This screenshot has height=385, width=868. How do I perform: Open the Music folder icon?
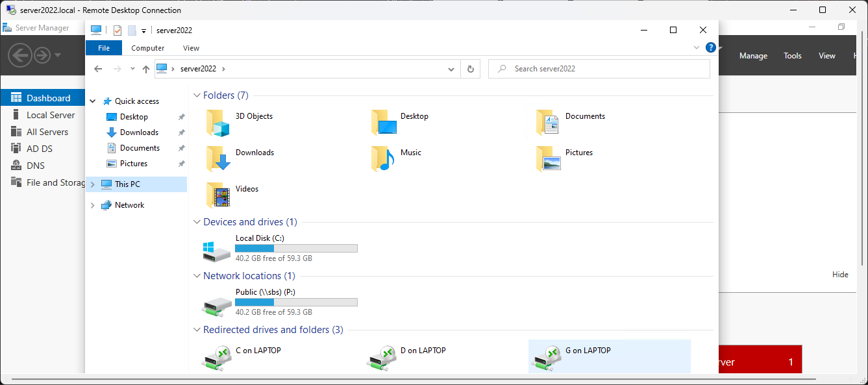tap(383, 158)
